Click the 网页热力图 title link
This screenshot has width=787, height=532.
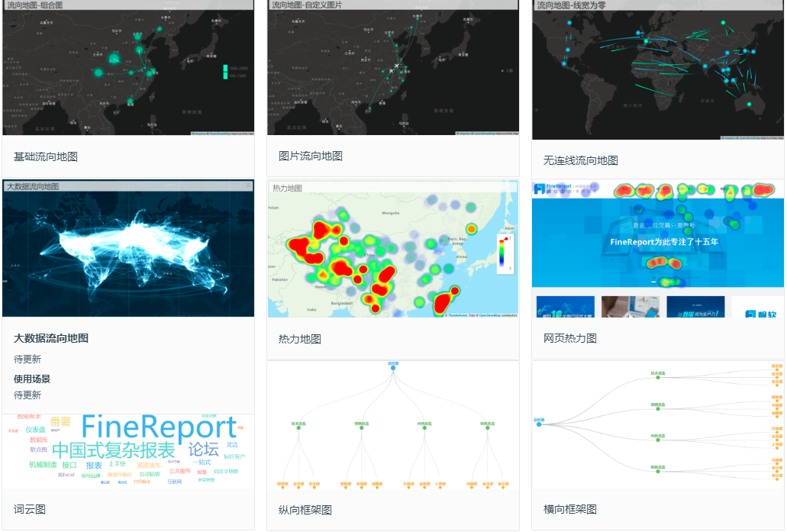coord(570,338)
